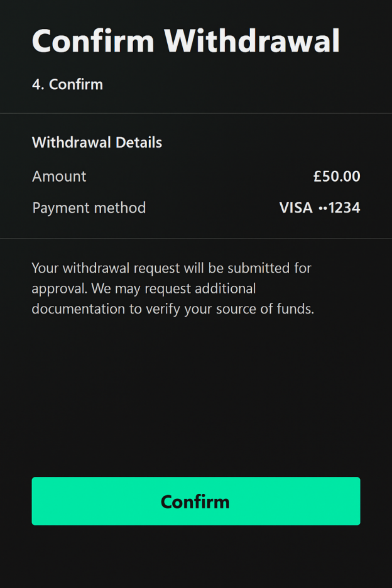
Task: Click the '4. Confirm' step label
Action: (67, 84)
